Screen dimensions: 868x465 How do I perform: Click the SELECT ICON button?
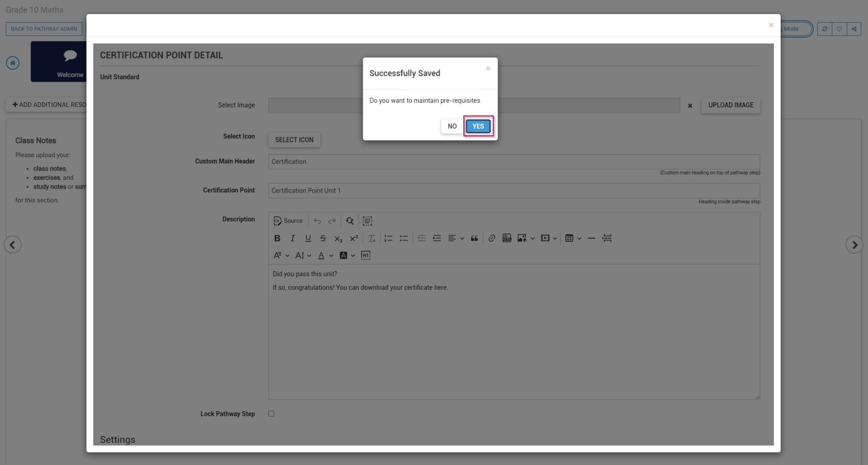point(294,139)
